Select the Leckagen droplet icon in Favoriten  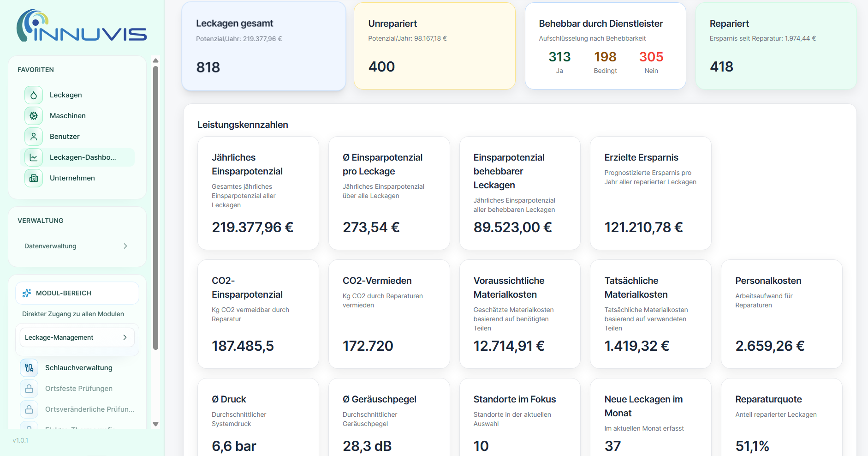coord(33,95)
